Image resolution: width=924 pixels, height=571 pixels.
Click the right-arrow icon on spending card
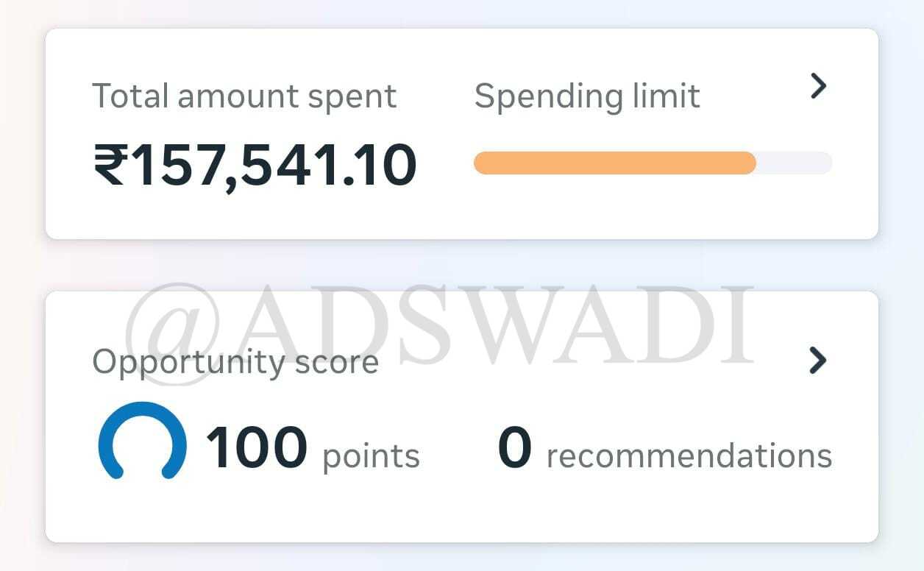click(819, 86)
